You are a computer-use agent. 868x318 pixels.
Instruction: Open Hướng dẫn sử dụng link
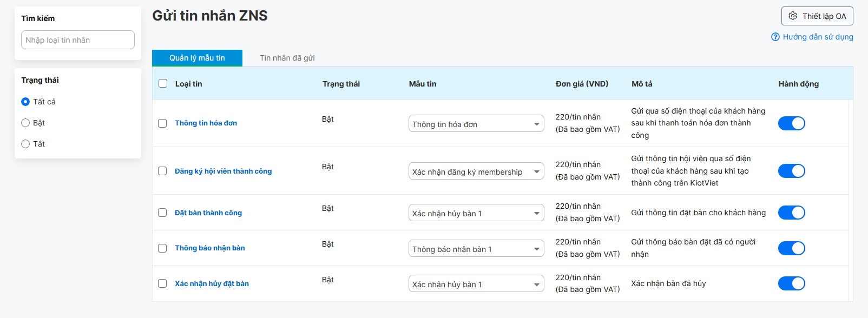(x=818, y=37)
